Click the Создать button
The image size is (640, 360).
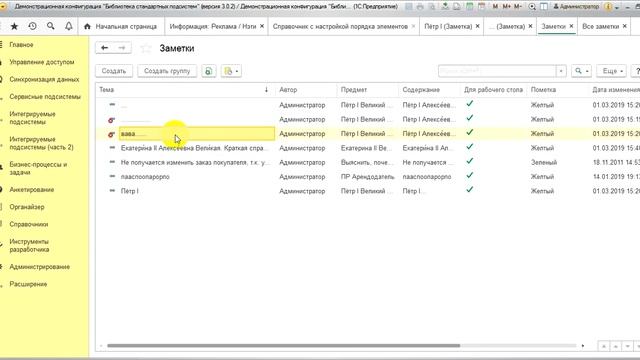[x=114, y=71]
